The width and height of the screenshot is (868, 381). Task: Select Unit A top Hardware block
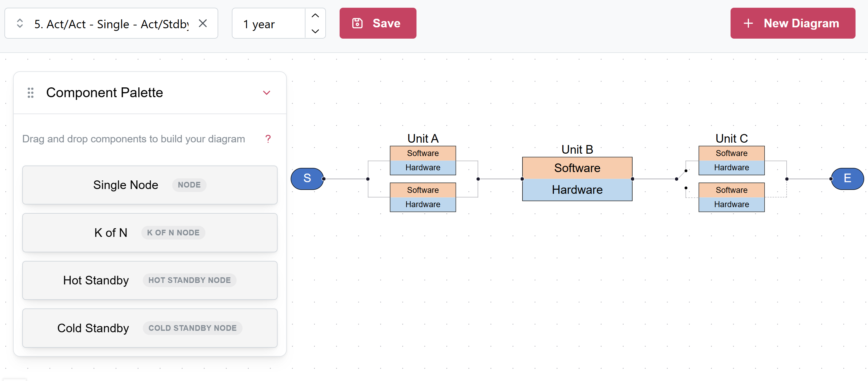pyautogui.click(x=423, y=168)
